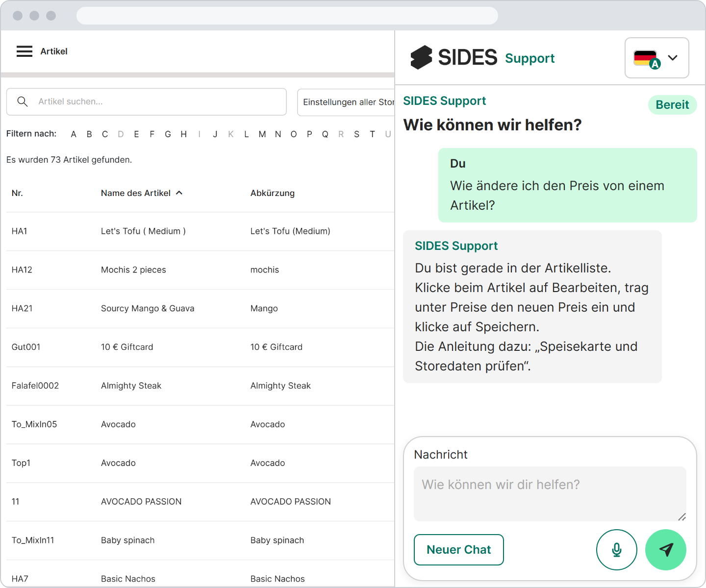Image resolution: width=706 pixels, height=588 pixels.
Task: Click article number To_MixIn11
Action: click(x=33, y=540)
